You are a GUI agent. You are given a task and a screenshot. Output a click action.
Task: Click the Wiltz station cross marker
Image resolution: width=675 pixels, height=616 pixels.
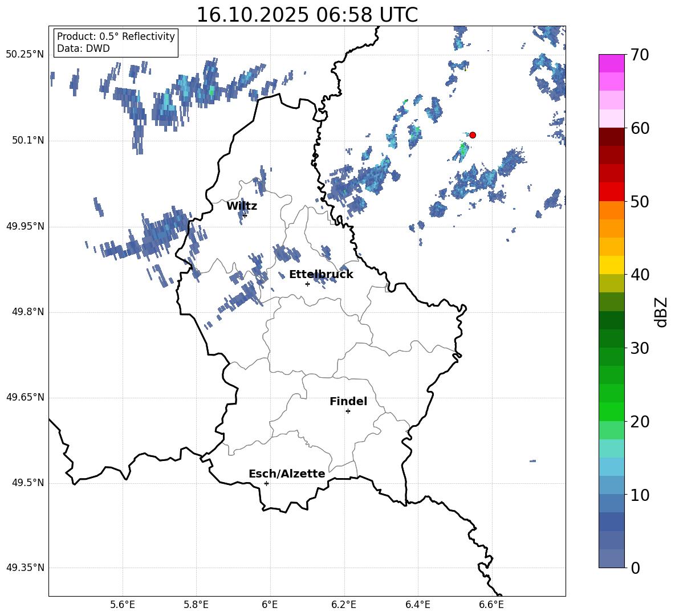pos(245,215)
